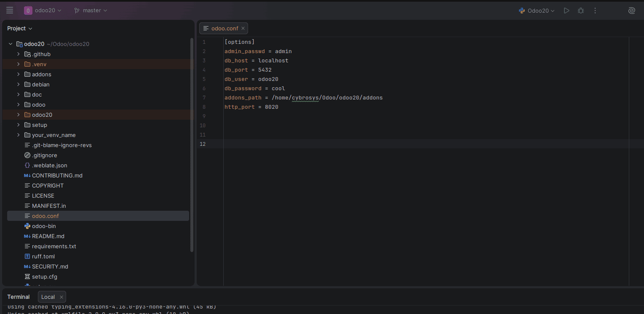Expand the debian folder

click(19, 84)
